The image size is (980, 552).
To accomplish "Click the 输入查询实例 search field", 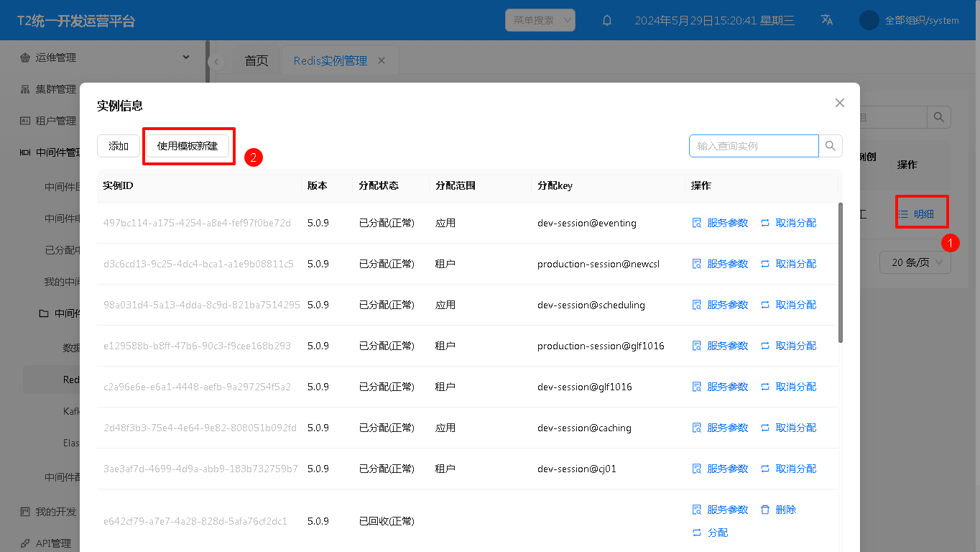I will pos(754,146).
